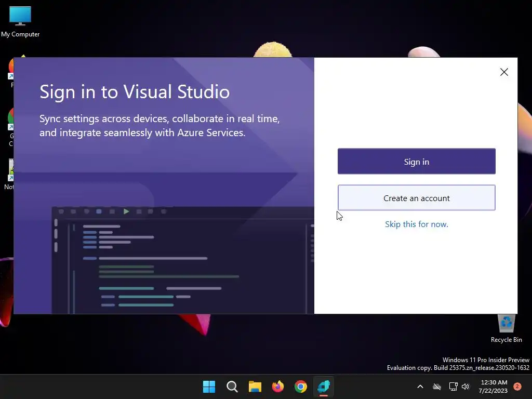The height and width of the screenshot is (399, 532).
Task: Open the notification badge showing 2
Action: tap(517, 387)
